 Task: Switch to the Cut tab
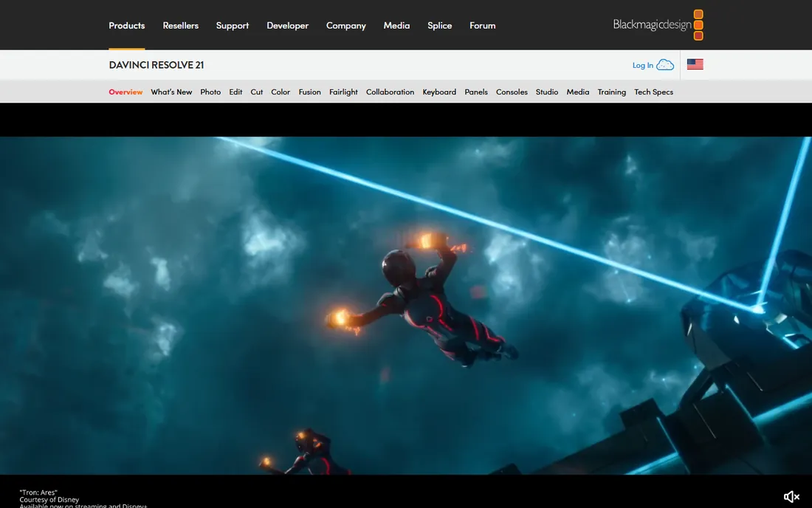pyautogui.click(x=257, y=92)
